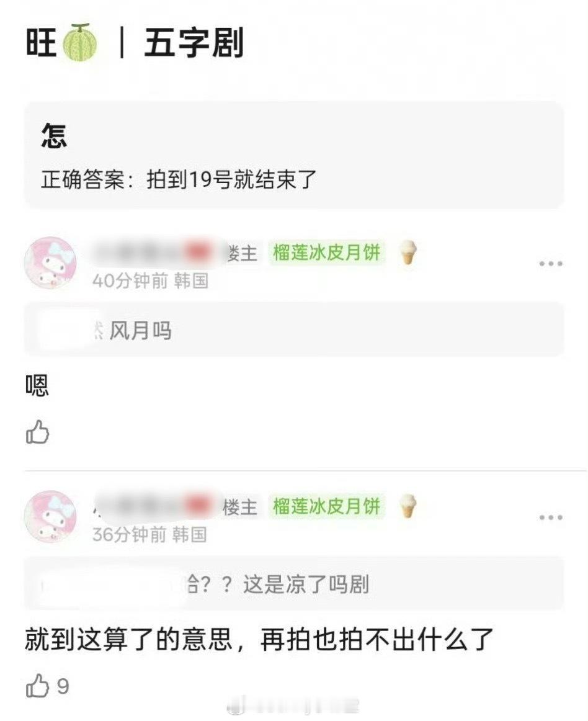
Task: Like the second comment with 9 likes
Action: coord(37,686)
